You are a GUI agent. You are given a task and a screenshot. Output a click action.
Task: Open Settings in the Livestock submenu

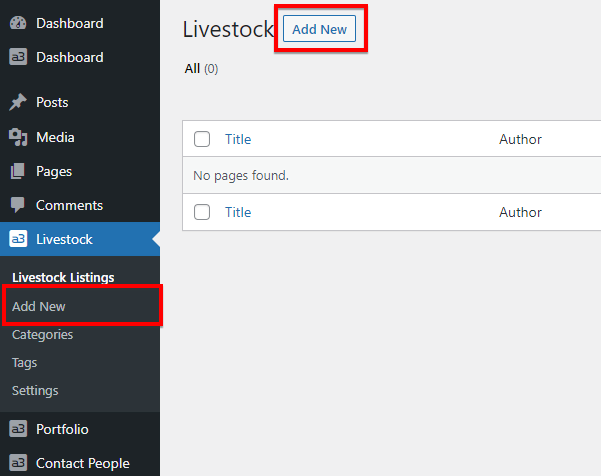[x=35, y=391]
